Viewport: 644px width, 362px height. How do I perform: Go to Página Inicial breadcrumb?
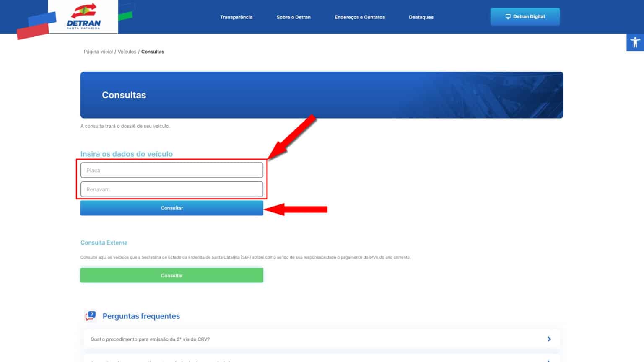click(98, 52)
